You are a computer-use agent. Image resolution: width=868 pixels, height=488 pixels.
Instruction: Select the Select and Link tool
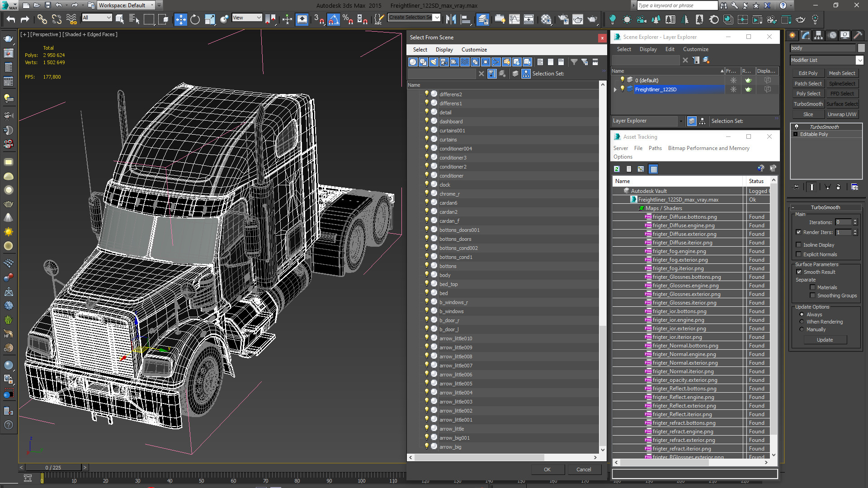coord(42,19)
